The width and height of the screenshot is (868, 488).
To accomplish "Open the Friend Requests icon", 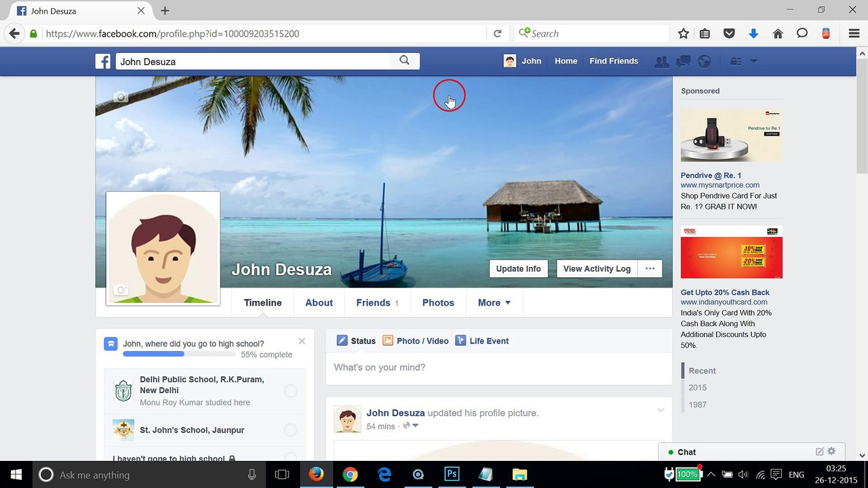I will pyautogui.click(x=661, y=62).
